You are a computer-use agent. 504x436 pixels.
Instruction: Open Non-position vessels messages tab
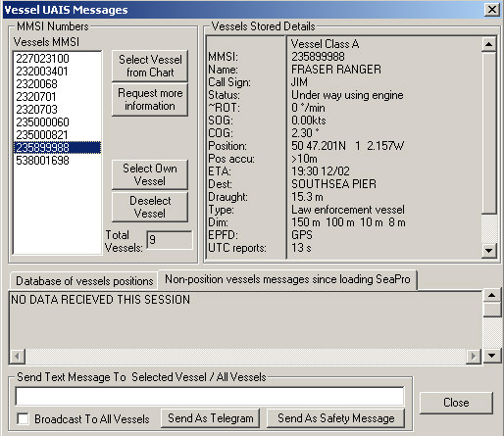[x=287, y=279]
